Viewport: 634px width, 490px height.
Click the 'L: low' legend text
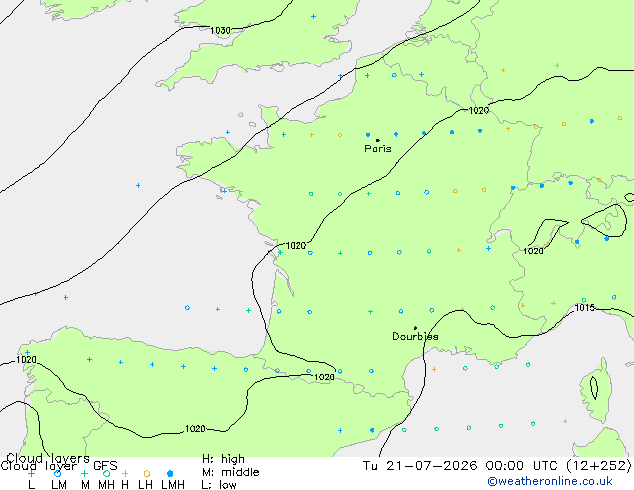[219, 485]
